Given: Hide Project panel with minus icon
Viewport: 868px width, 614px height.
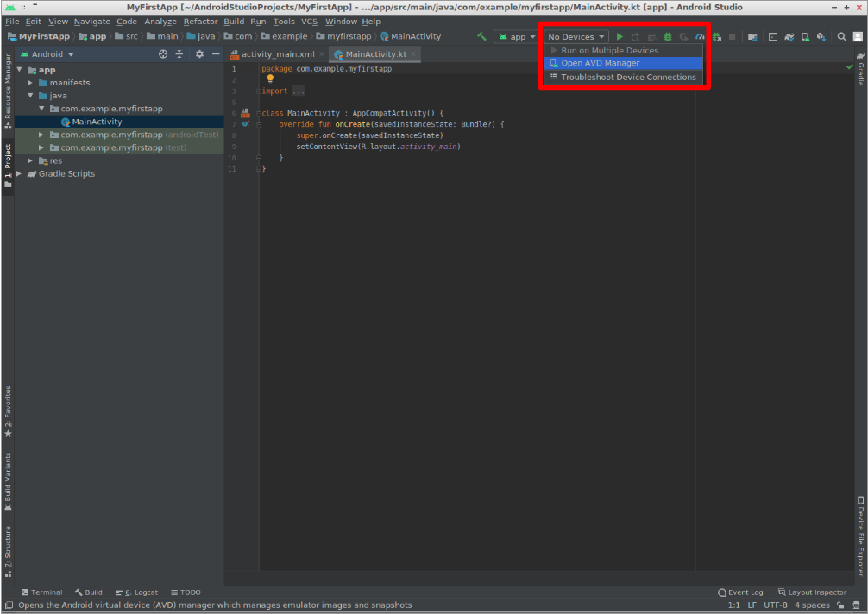Looking at the screenshot, I should pos(216,54).
